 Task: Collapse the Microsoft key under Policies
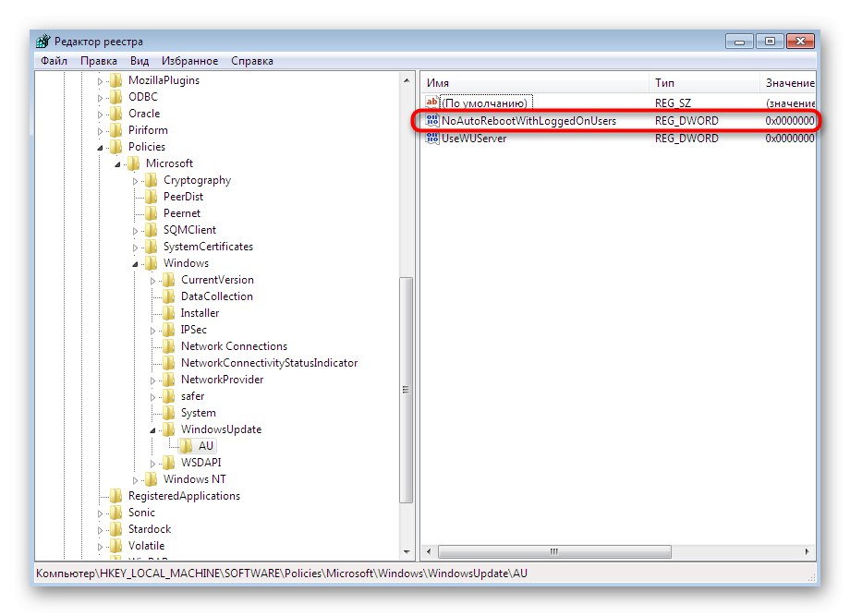click(117, 164)
